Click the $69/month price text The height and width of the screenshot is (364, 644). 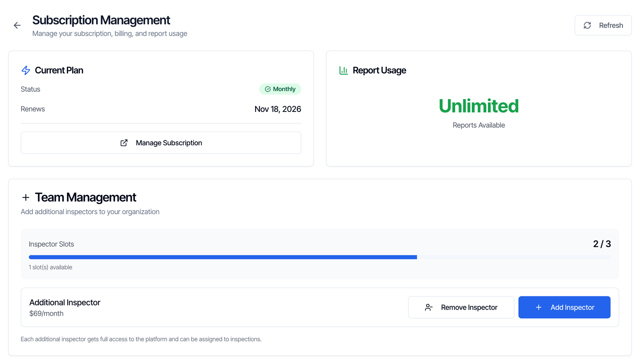tap(46, 314)
